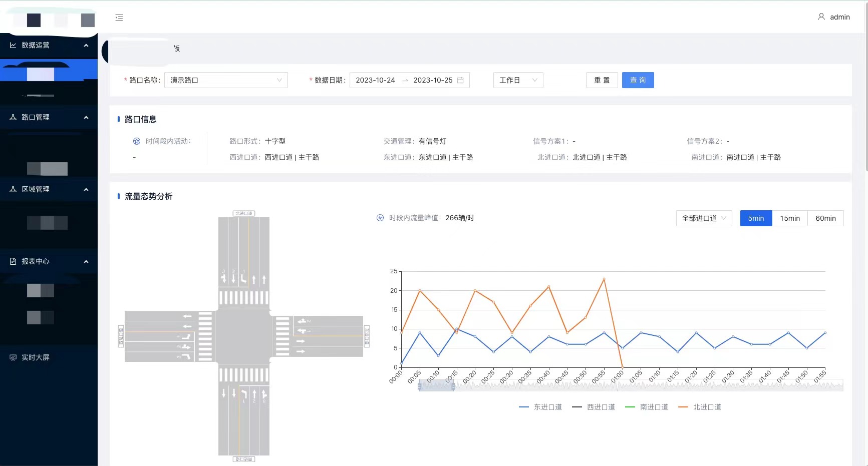
Task: Select the 15min interval option
Action: [x=790, y=218]
